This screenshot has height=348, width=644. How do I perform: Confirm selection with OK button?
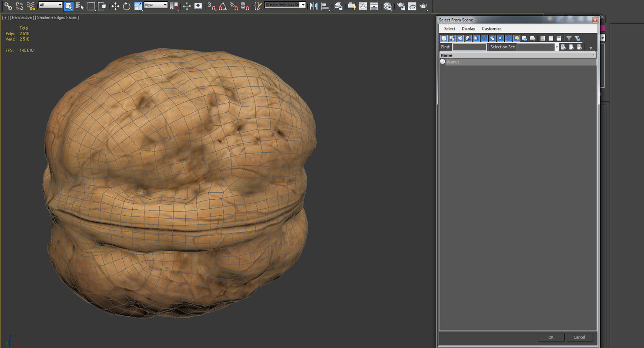click(551, 337)
